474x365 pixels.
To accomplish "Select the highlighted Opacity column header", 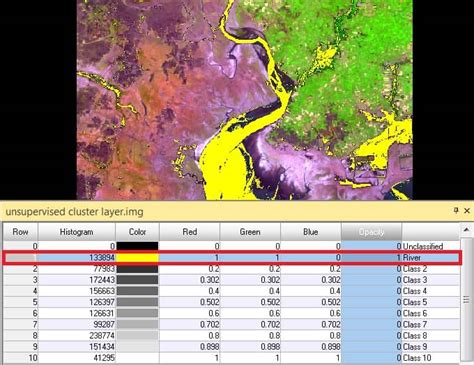I will pos(371,232).
